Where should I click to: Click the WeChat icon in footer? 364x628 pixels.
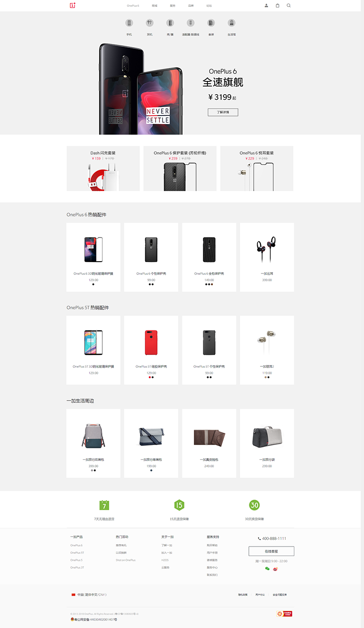coord(268,568)
